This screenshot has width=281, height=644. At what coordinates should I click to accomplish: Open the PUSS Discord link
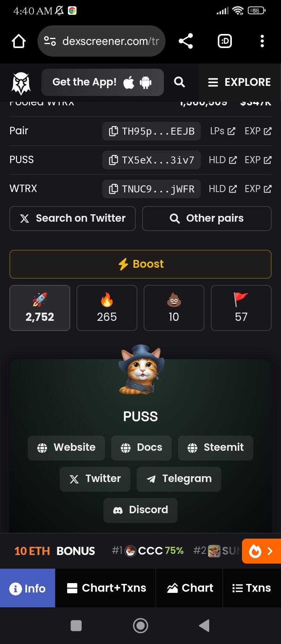pos(140,510)
